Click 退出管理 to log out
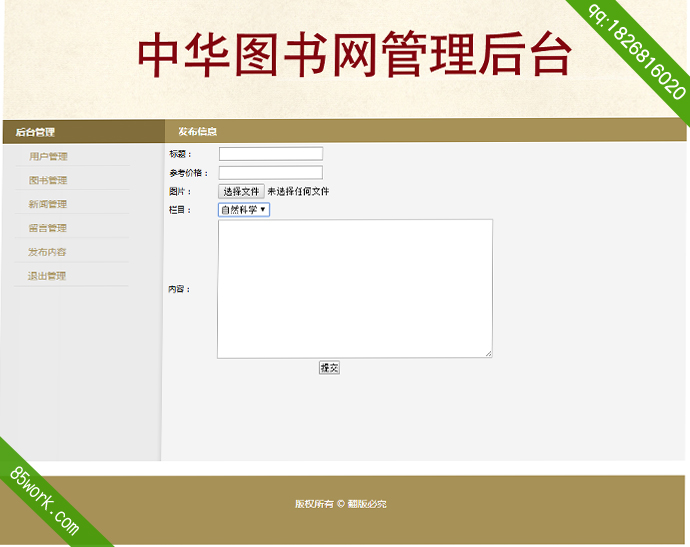Viewport: 690px width, 547px height. (48, 276)
